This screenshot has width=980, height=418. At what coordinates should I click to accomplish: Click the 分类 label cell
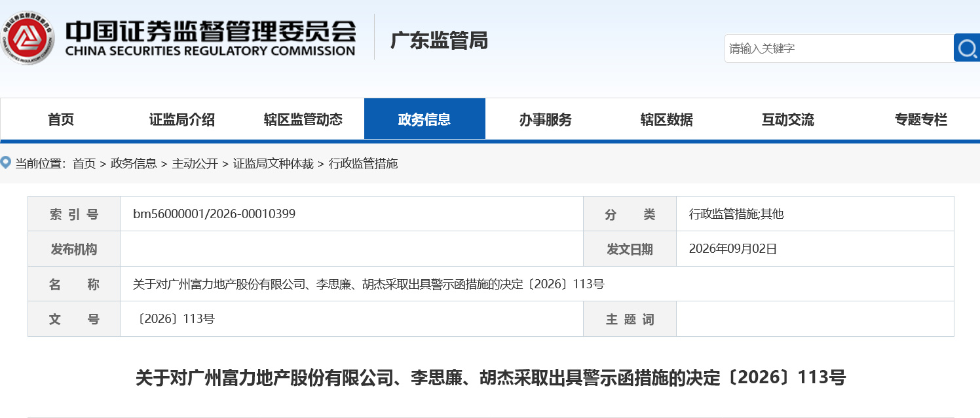pyautogui.click(x=630, y=214)
